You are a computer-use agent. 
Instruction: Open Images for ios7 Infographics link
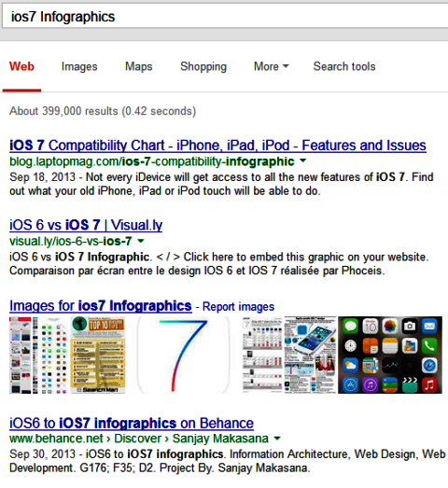coord(101,306)
